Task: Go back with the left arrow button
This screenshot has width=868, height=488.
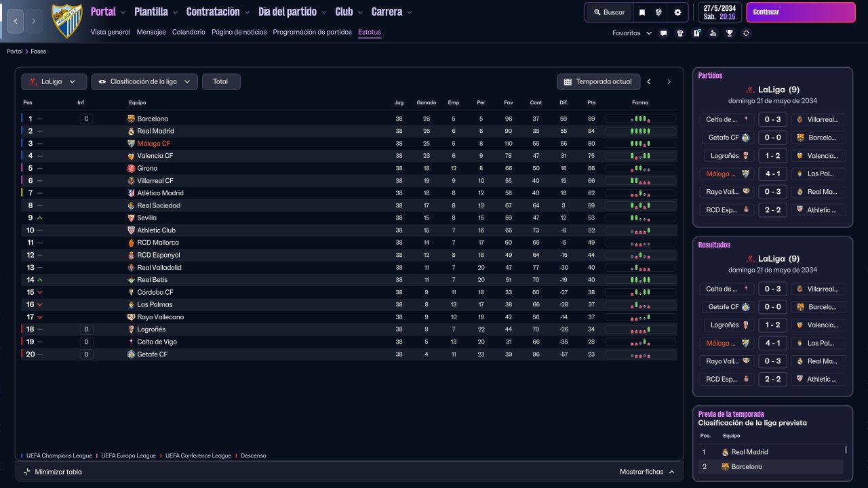Action: 15,21
